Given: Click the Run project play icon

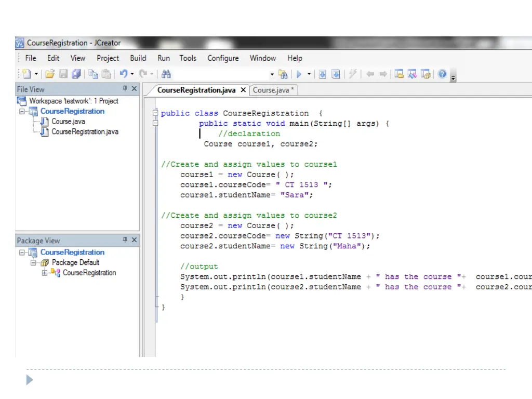Looking at the screenshot, I should (x=299, y=74).
